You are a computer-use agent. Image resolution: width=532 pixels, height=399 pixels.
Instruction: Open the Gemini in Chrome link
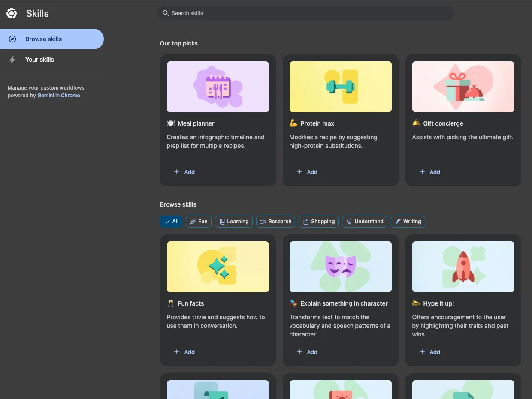pos(59,96)
